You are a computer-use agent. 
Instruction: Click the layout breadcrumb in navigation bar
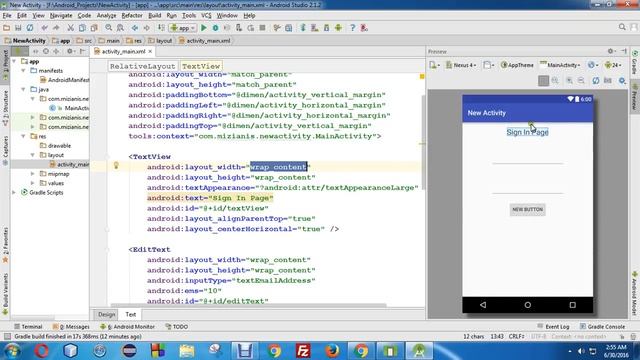click(x=160, y=41)
